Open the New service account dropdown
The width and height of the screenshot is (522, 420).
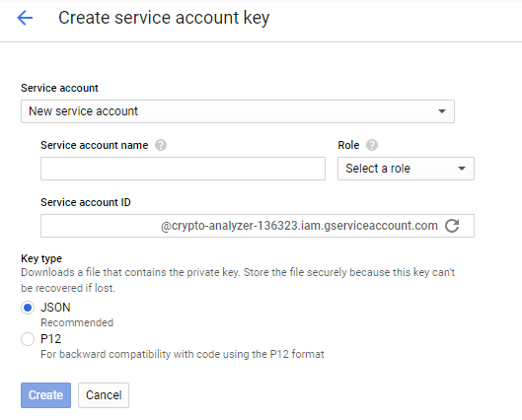[238, 111]
